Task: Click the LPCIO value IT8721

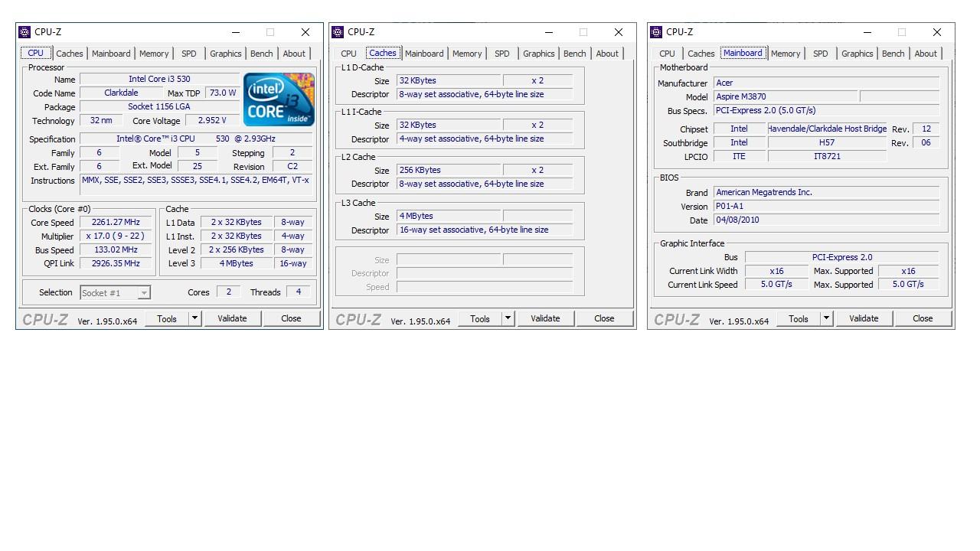Action: point(827,156)
